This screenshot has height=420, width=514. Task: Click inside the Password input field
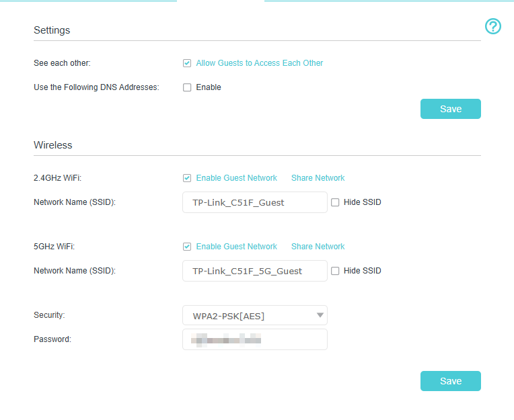(x=255, y=339)
